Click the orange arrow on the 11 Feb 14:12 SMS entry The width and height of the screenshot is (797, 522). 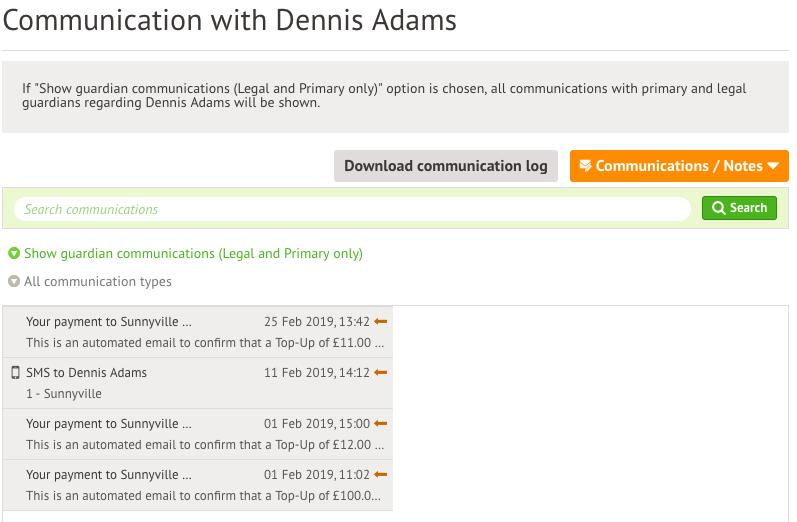(380, 373)
